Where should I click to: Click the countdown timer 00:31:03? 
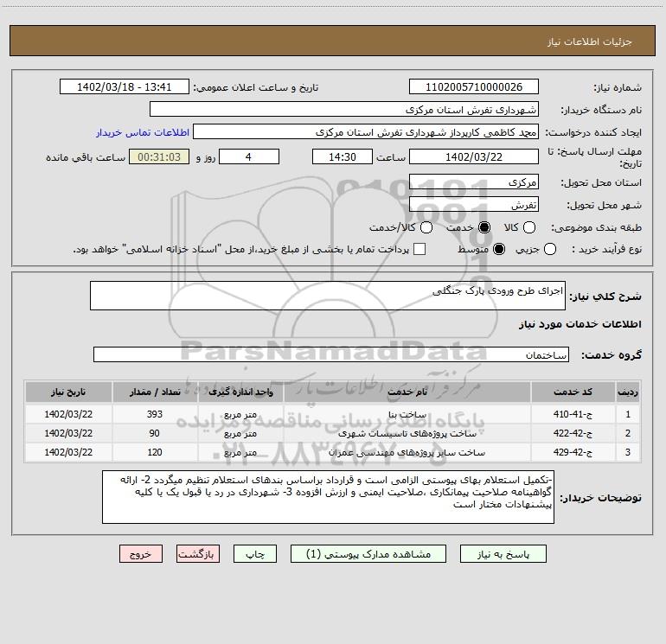(159, 156)
